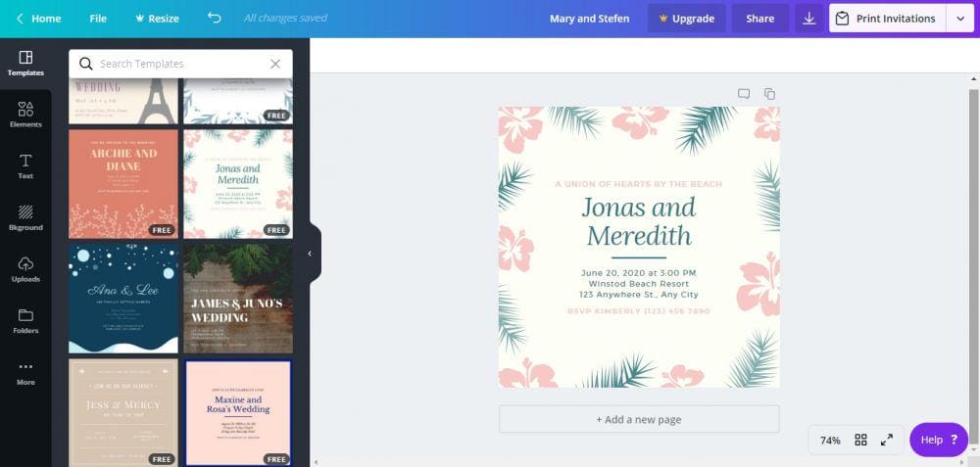
Task: Show More sidebar options
Action: (x=25, y=373)
